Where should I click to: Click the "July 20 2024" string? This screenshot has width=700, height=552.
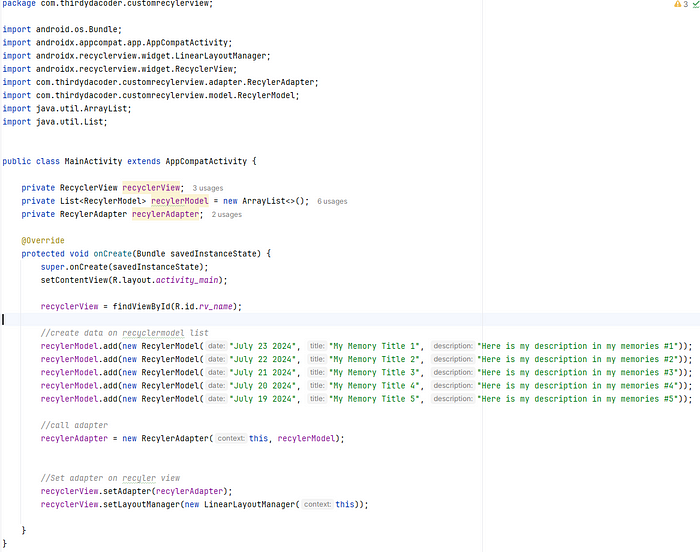click(262, 385)
